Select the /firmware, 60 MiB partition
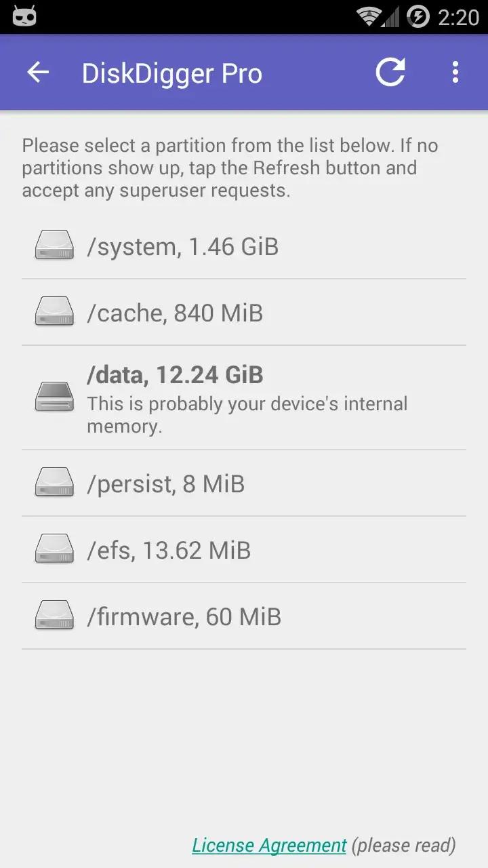The height and width of the screenshot is (868, 488). pyautogui.click(x=184, y=617)
